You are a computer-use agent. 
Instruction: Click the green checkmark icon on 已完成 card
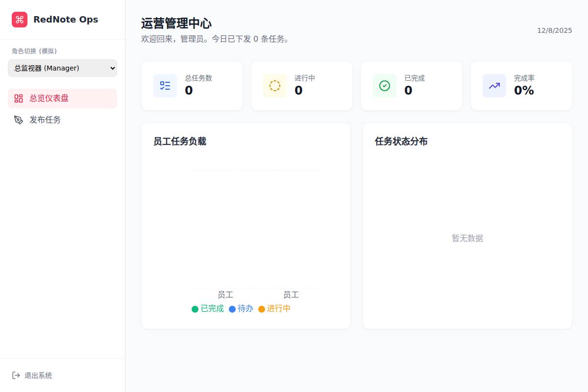coord(385,86)
